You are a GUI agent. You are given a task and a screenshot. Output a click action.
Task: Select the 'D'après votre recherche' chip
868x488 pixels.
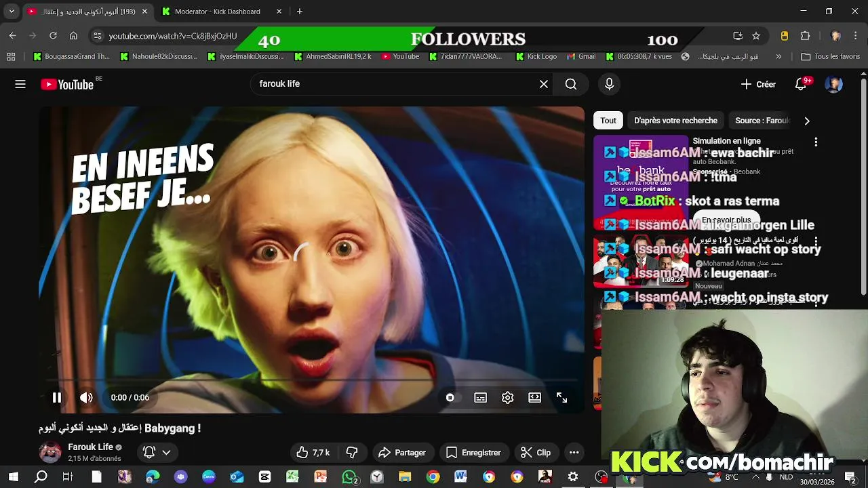pos(675,121)
